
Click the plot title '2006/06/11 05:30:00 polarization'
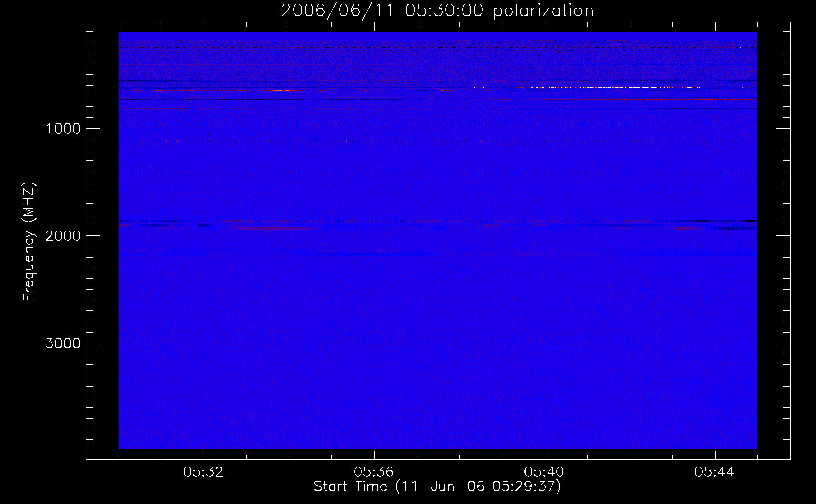437,11
